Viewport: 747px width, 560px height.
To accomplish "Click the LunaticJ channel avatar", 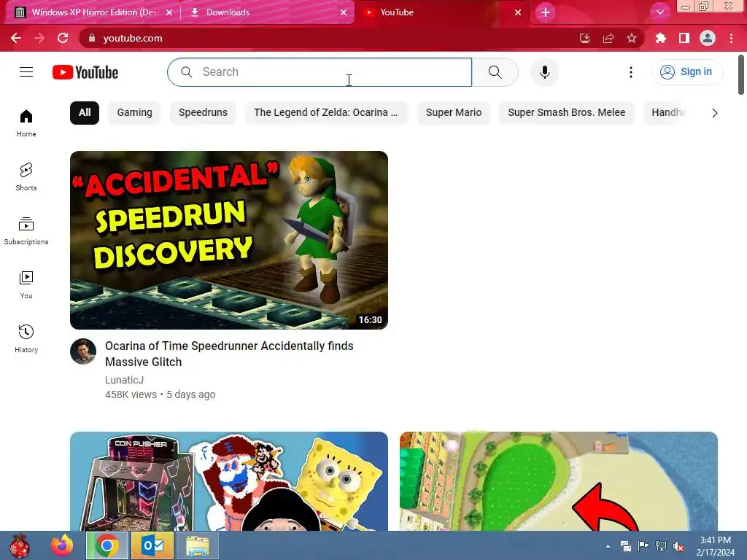I will coord(83,351).
